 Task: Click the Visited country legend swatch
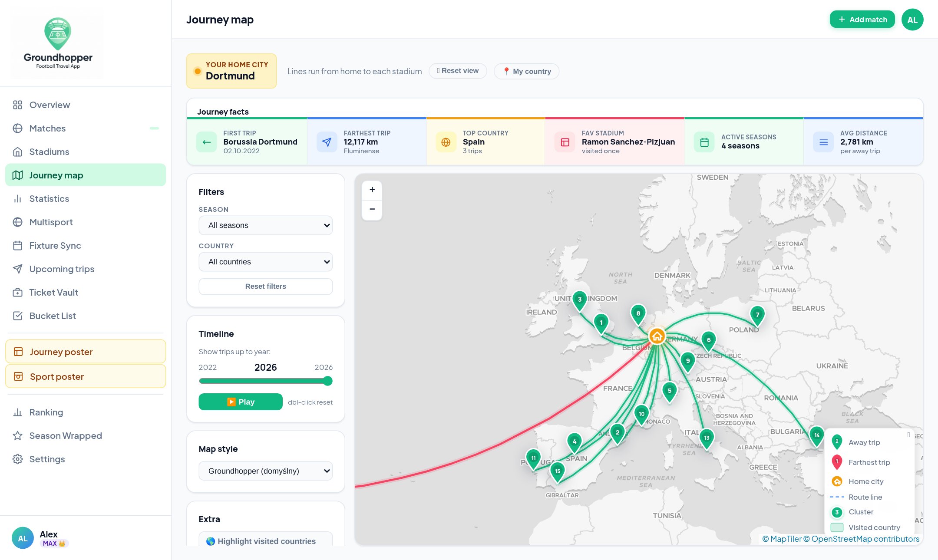tap(837, 527)
